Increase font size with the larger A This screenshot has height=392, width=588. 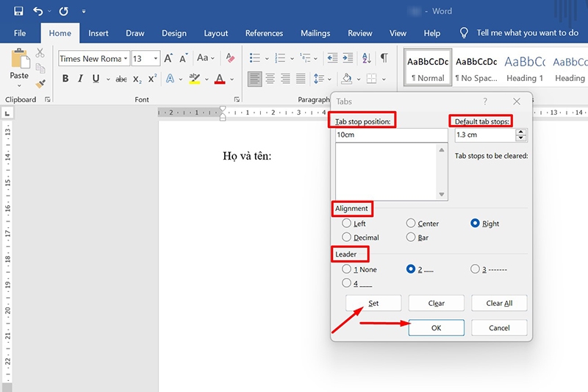(168, 58)
